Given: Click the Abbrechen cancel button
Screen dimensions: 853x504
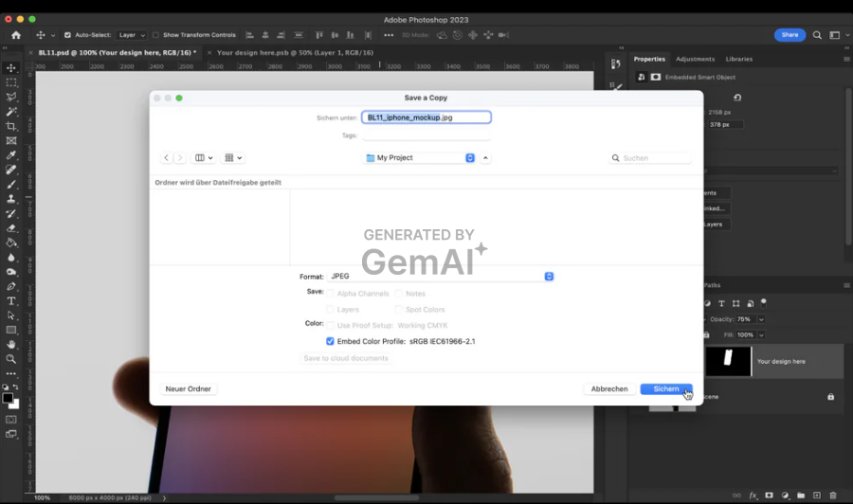Looking at the screenshot, I should tap(609, 388).
